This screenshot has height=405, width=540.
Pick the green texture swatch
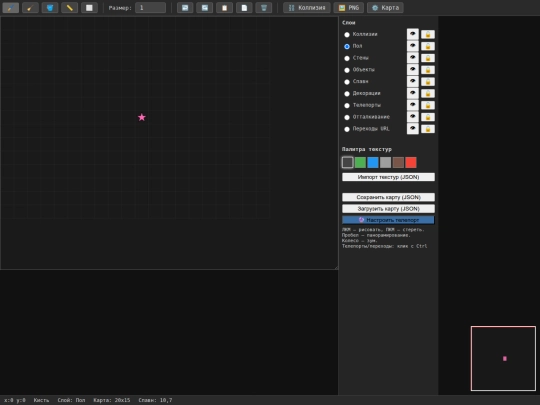tap(360, 162)
